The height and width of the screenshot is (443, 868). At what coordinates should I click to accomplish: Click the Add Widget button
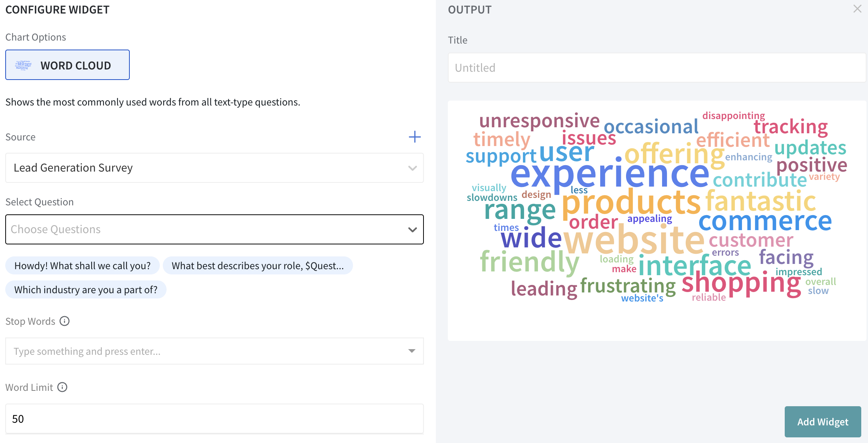pyautogui.click(x=823, y=422)
